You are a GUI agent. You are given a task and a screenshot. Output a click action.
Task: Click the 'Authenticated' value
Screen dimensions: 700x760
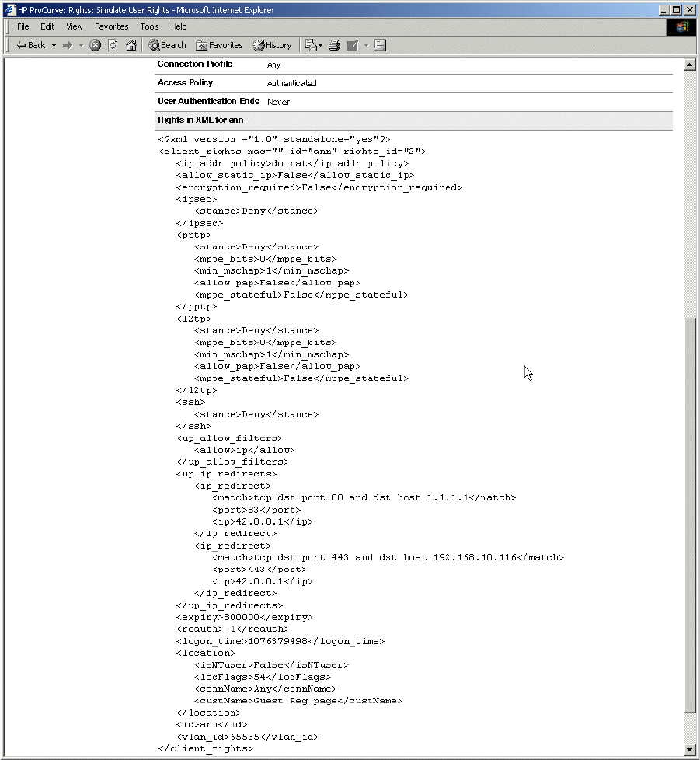point(291,83)
